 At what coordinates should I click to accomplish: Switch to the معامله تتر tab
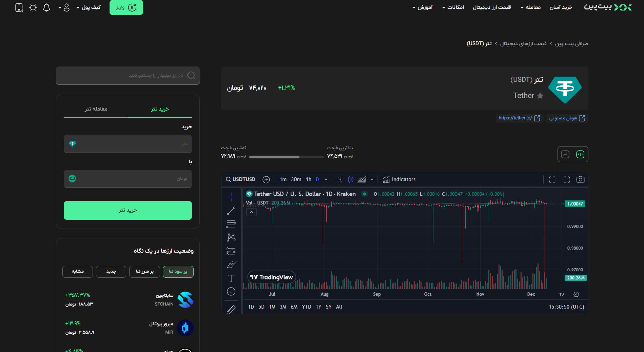pos(96,109)
